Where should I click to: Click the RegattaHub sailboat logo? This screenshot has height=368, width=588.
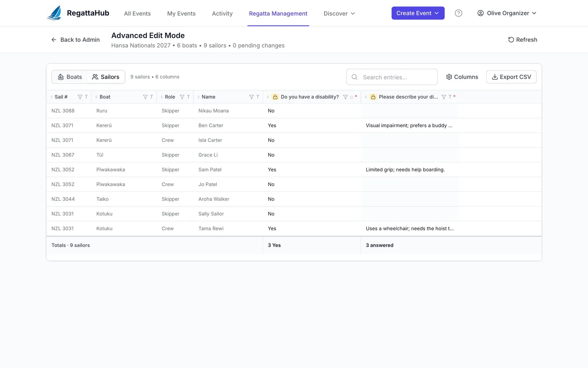click(54, 13)
